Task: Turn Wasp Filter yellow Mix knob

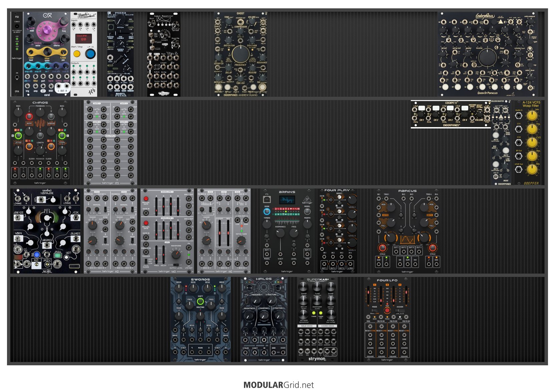Action: (x=532, y=169)
